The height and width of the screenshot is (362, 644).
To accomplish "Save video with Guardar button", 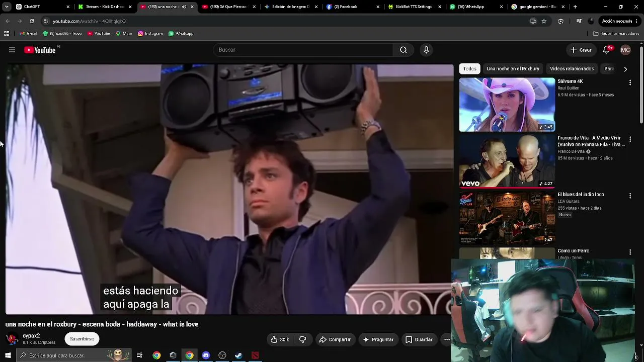I will (x=419, y=339).
